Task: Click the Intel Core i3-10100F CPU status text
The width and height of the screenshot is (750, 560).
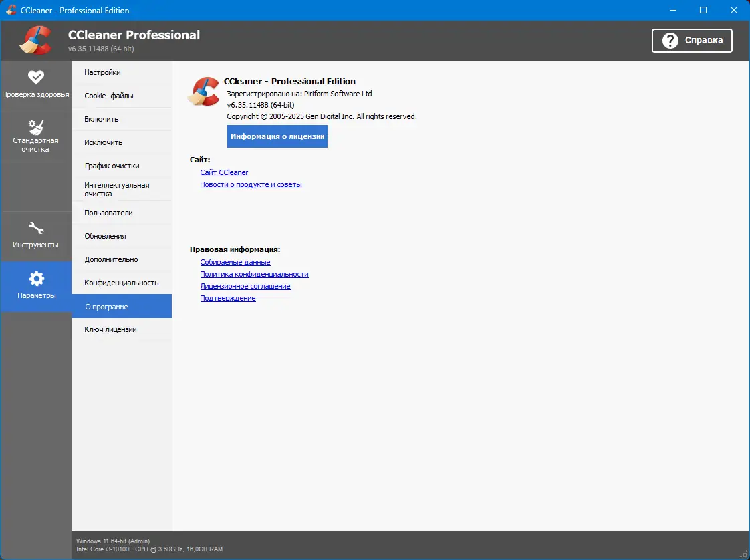Action: point(149,549)
